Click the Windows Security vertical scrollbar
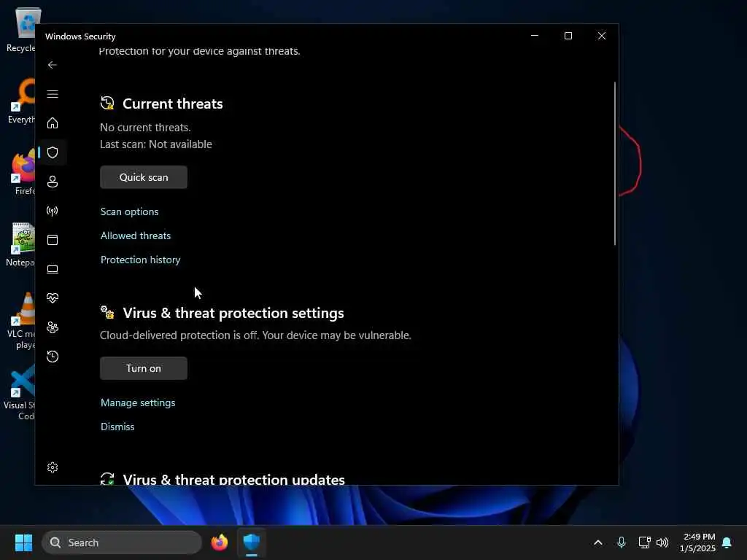The height and width of the screenshot is (560, 747). coord(614,163)
